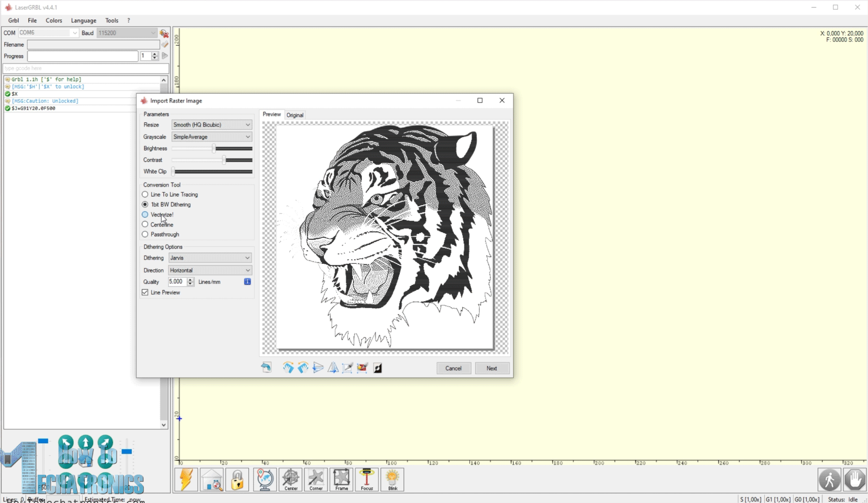This screenshot has width=868, height=503.
Task: Invert the image colors with the invert icon
Action: pyautogui.click(x=378, y=368)
